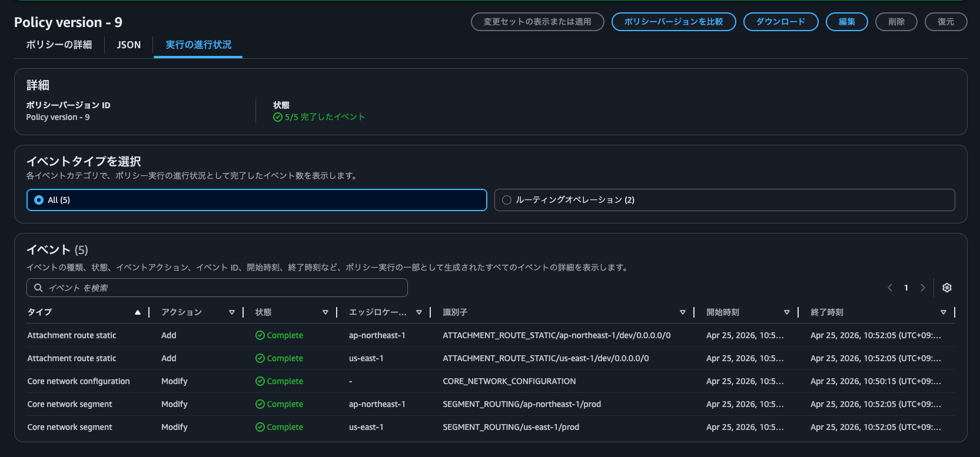Open the 状態 column sort dropdown

(x=325, y=312)
